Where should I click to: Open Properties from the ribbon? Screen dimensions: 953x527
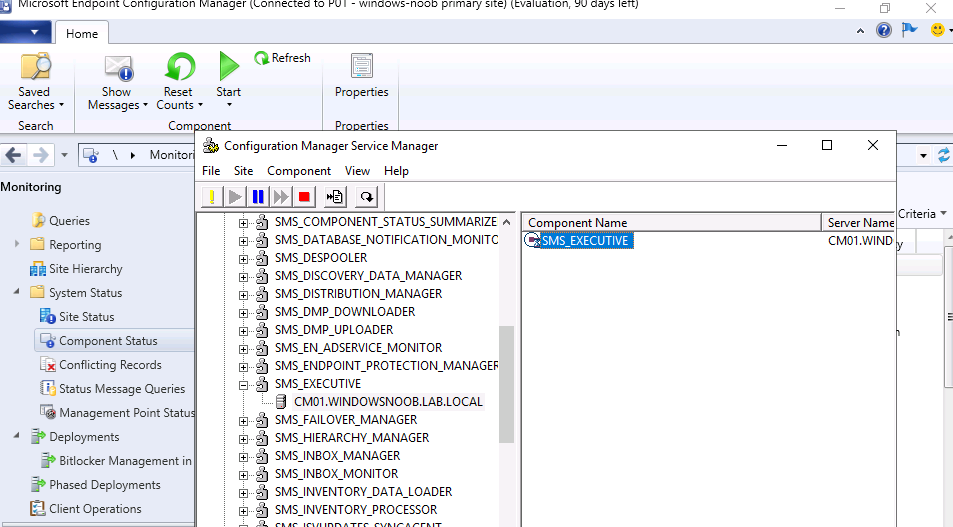pyautogui.click(x=361, y=75)
